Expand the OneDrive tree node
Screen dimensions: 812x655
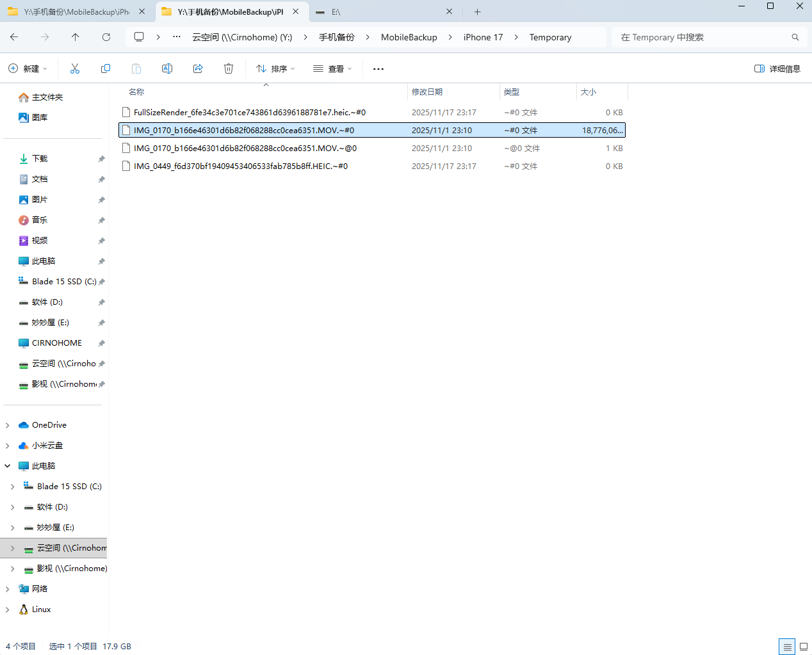pyautogui.click(x=8, y=425)
